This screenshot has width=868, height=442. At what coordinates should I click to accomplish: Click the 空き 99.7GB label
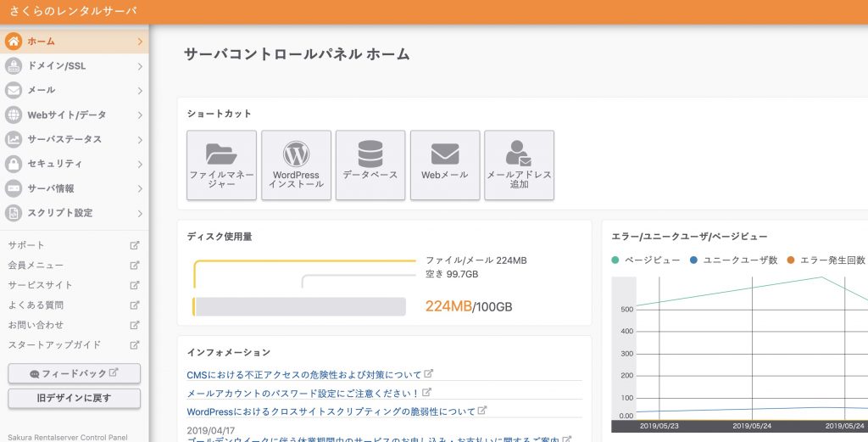pyautogui.click(x=452, y=274)
